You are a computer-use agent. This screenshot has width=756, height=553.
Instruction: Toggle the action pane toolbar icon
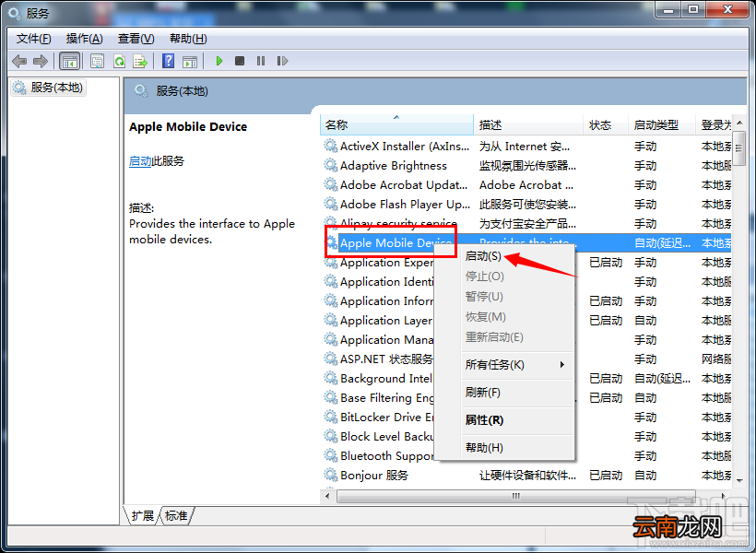click(x=190, y=61)
